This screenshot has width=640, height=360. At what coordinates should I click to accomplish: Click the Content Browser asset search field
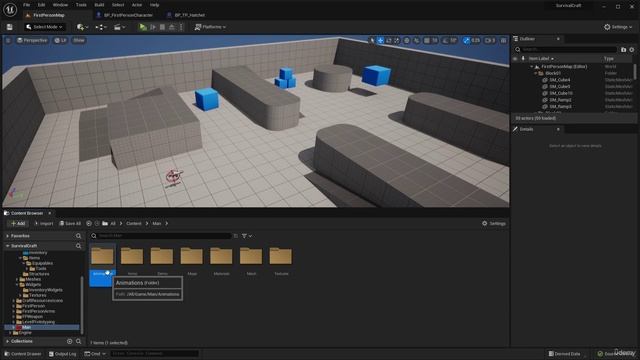click(x=161, y=236)
